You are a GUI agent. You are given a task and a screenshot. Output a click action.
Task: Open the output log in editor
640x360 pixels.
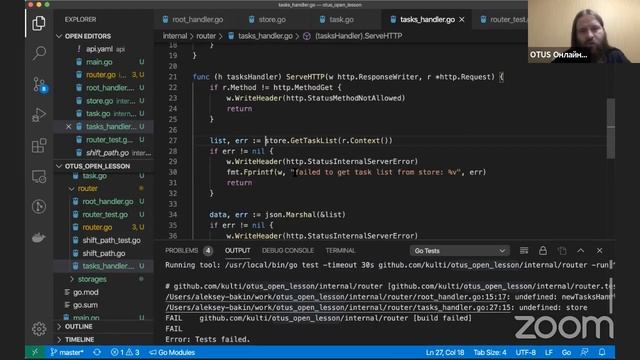click(562, 251)
